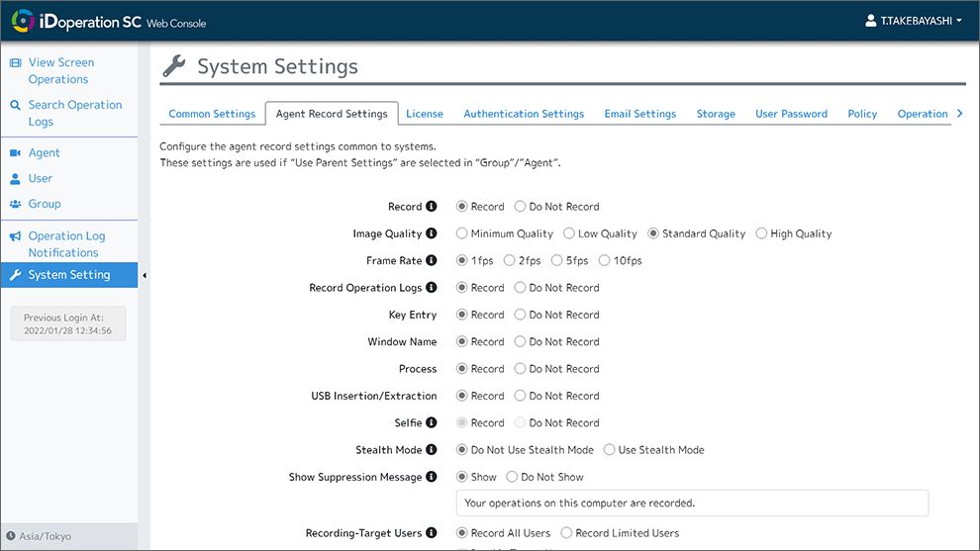This screenshot has height=551, width=980.
Task: Collapse the sidebar with the arrow handle
Action: coord(145,275)
